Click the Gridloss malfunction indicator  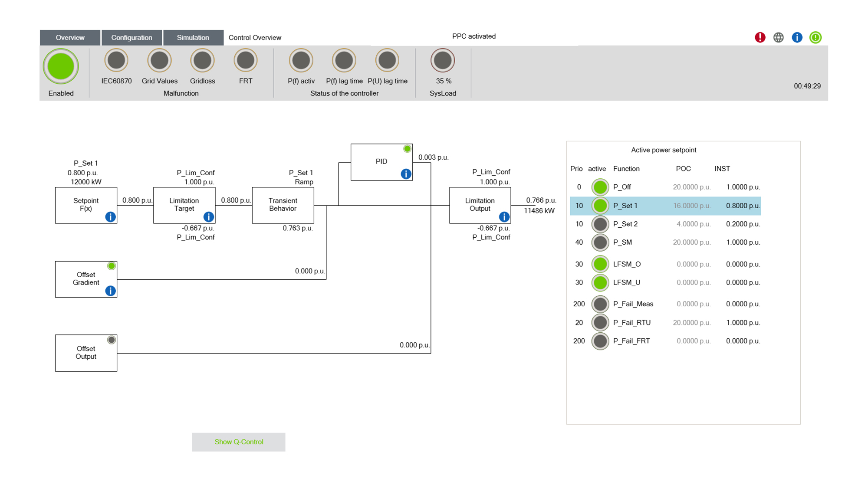coord(202,60)
